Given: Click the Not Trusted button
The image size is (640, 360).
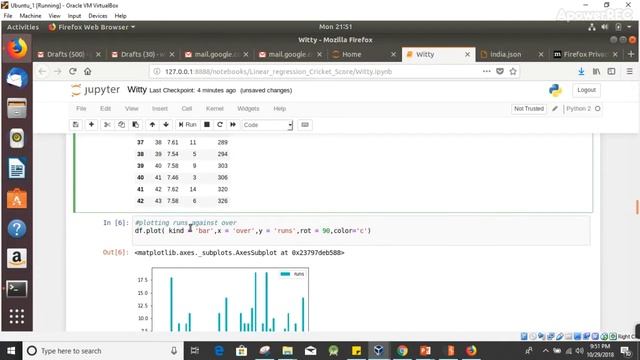Looking at the screenshot, I should (529, 109).
